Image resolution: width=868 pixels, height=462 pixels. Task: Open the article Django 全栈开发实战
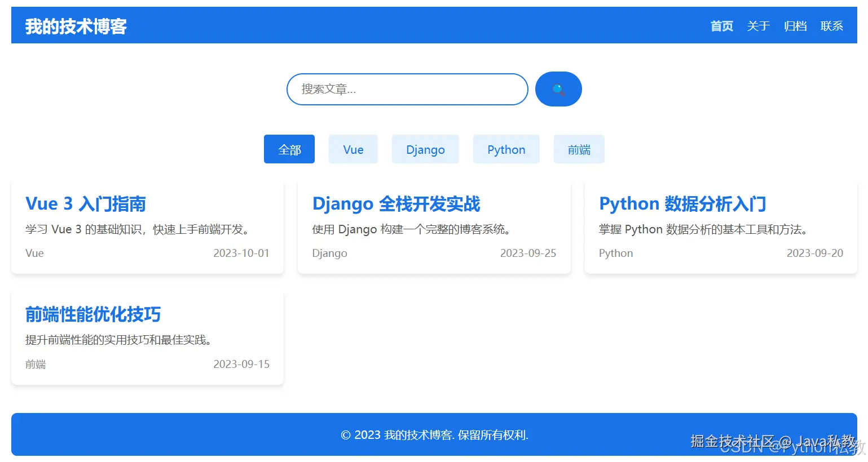pos(396,203)
